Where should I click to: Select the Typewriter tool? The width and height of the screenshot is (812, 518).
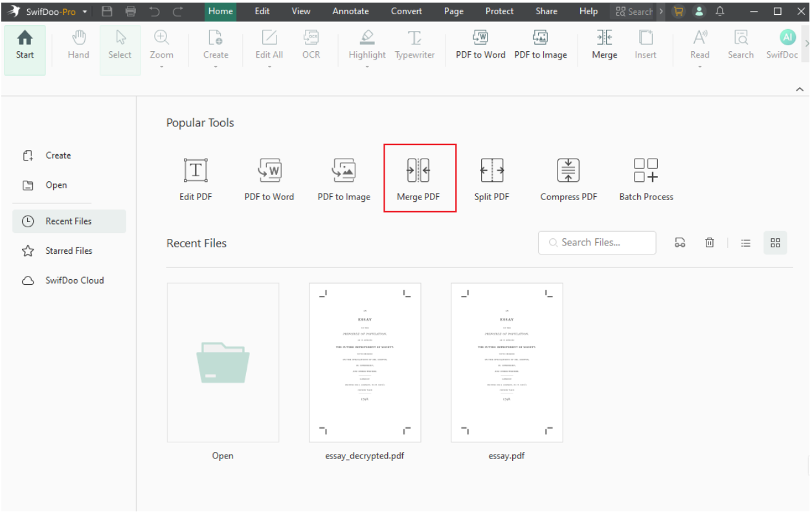[x=414, y=45]
